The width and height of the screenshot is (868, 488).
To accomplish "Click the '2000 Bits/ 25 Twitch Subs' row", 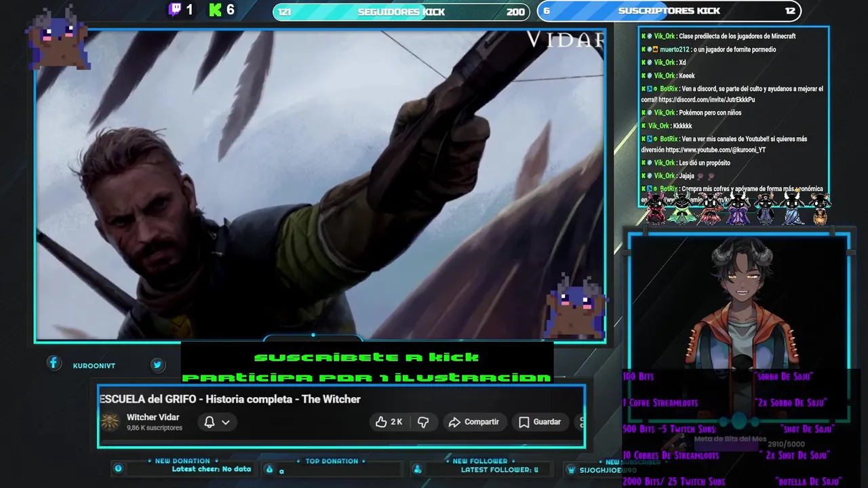I will coord(732,482).
